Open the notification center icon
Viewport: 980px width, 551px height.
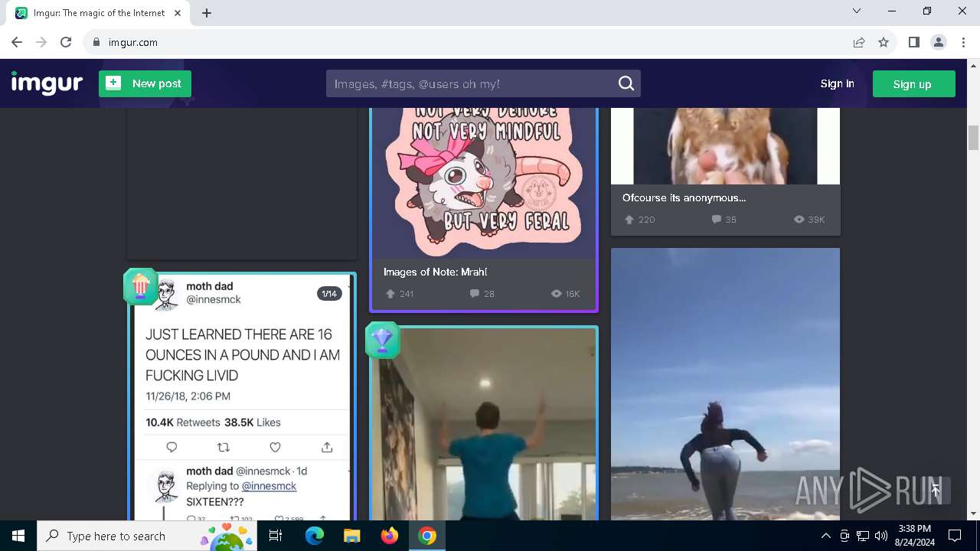click(955, 536)
